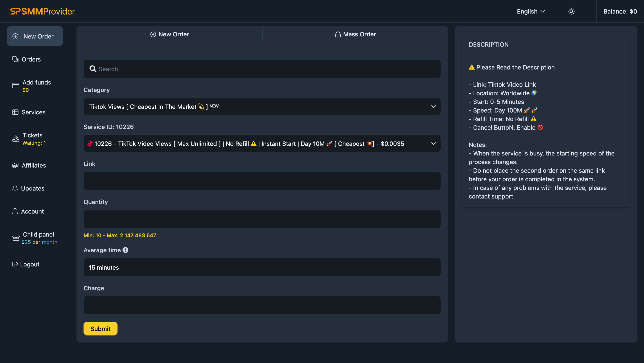Viewport: 644px width, 363px height.
Task: Open Updates bell icon
Action: click(x=15, y=188)
